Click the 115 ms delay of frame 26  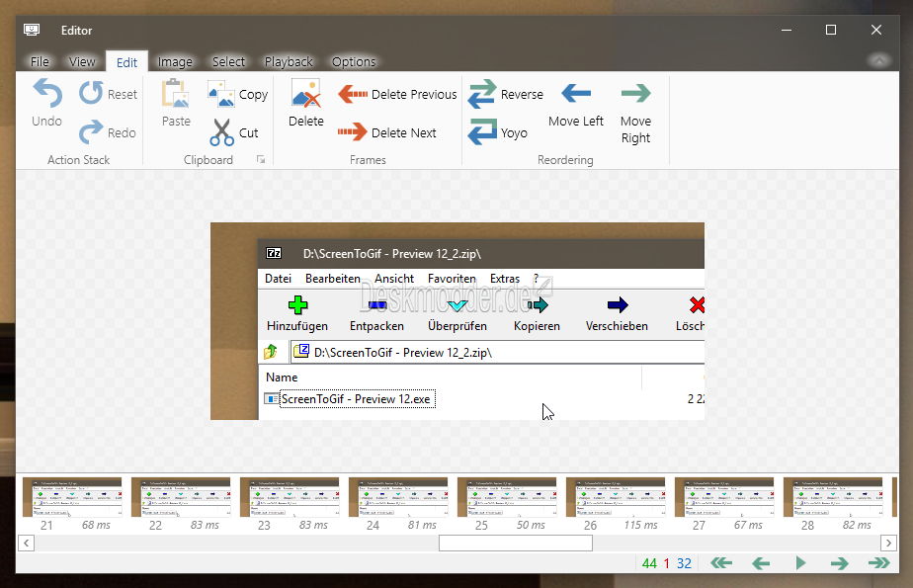[x=640, y=525]
